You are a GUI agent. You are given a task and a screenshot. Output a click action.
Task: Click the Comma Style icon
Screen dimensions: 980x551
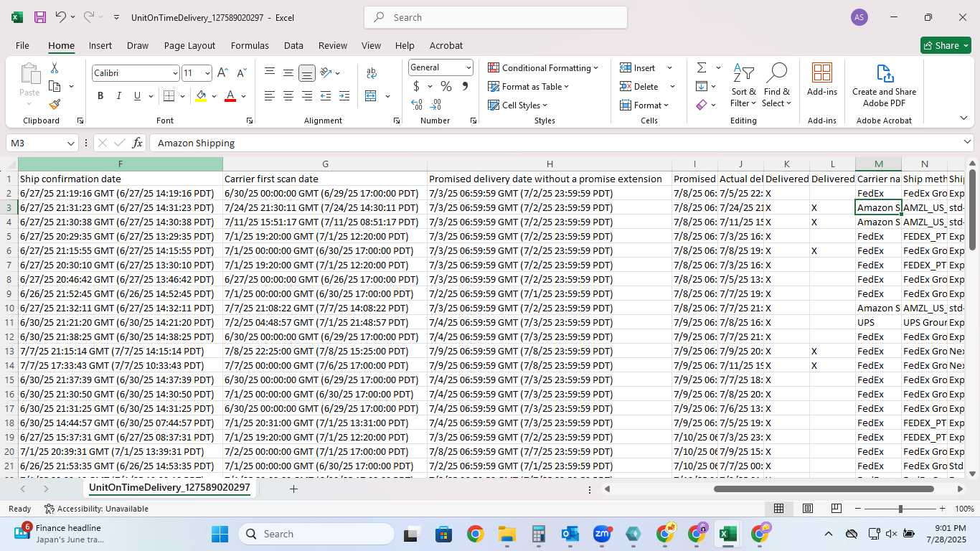(465, 86)
